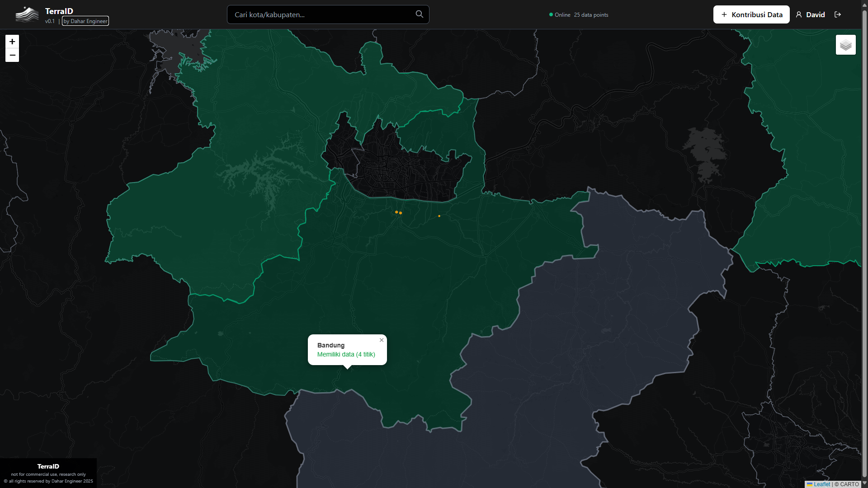Click the user profile icon
Viewport: 868px width, 488px height.
[x=799, y=14]
